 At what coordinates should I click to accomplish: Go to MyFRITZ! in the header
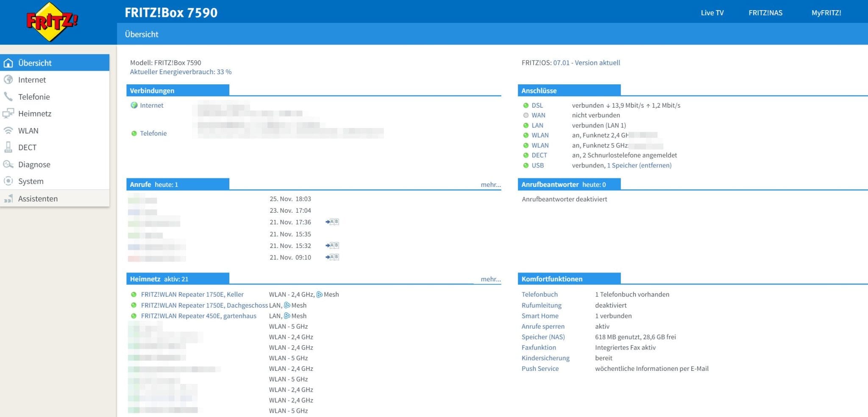coord(826,13)
